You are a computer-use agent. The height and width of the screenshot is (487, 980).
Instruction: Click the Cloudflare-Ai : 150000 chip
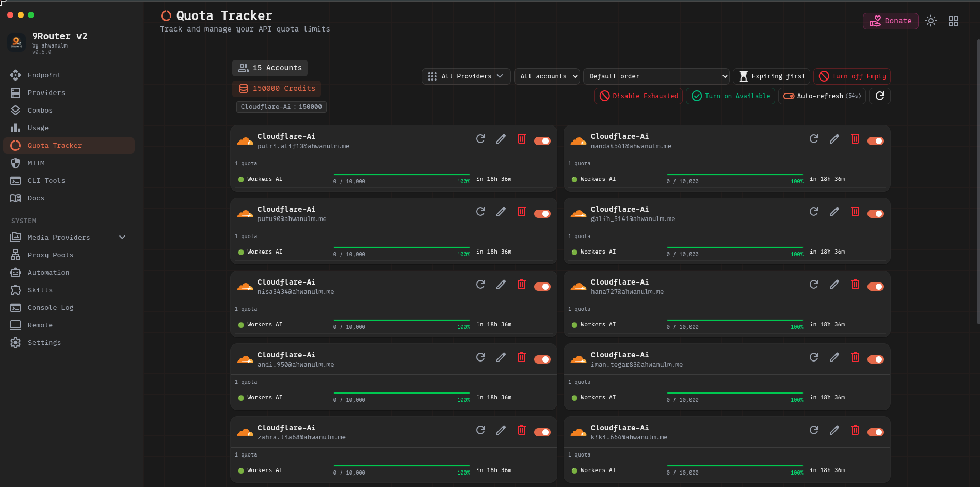coord(281,107)
